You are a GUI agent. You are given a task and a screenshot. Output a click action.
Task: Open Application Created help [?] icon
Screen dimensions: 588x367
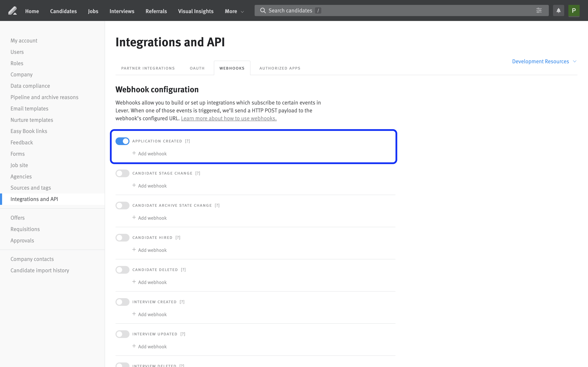pyautogui.click(x=187, y=141)
